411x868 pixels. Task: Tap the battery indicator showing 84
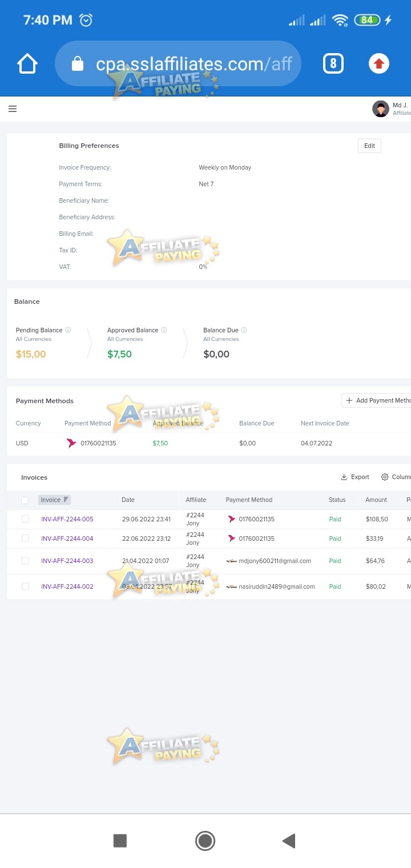tap(367, 19)
